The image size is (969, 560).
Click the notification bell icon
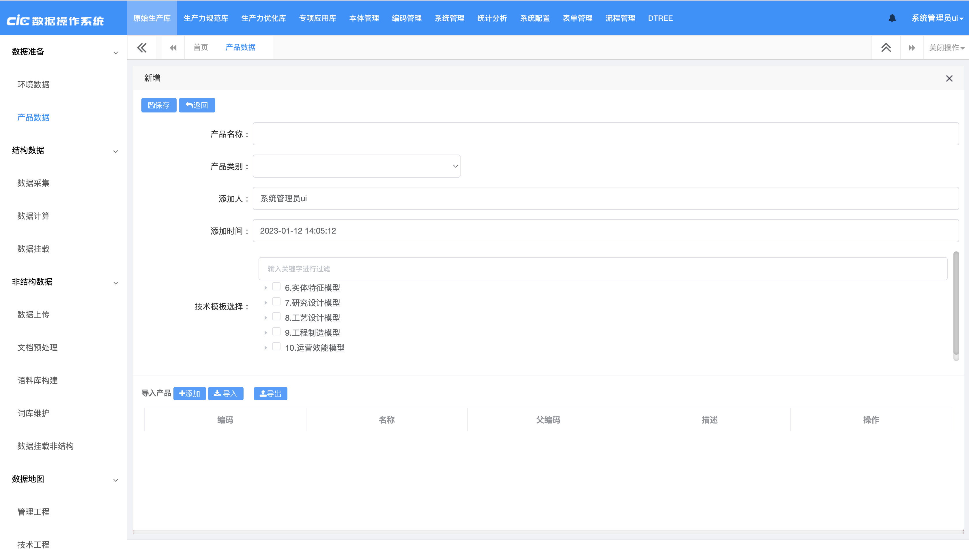click(892, 18)
